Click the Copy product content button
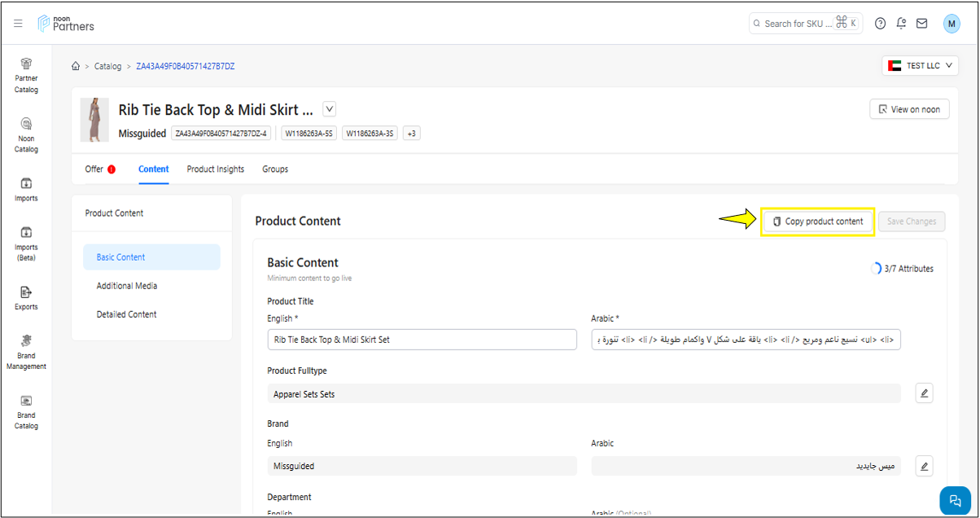Screen dimensions: 980x518 point(818,222)
